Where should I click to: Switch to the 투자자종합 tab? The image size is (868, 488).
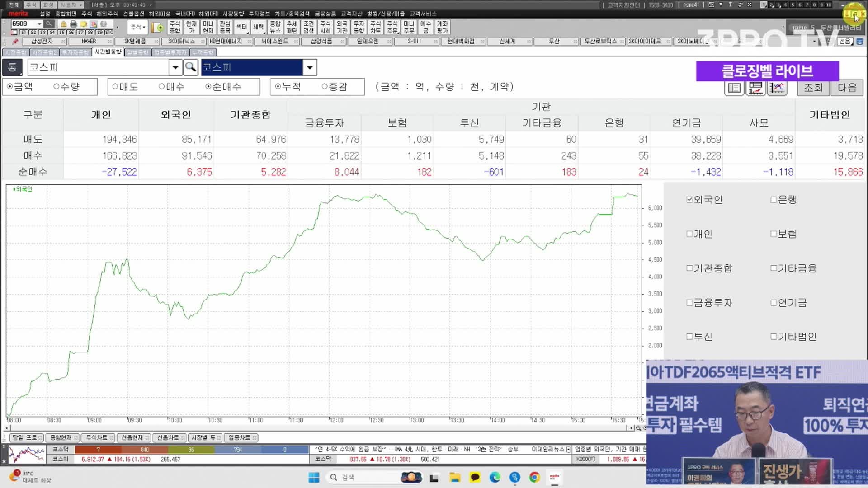(x=75, y=52)
